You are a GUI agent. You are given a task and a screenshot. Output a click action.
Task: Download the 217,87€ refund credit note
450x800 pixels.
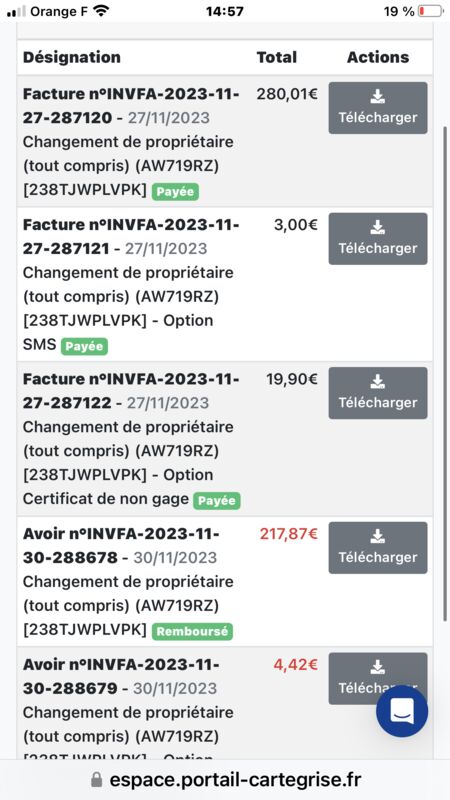(378, 547)
